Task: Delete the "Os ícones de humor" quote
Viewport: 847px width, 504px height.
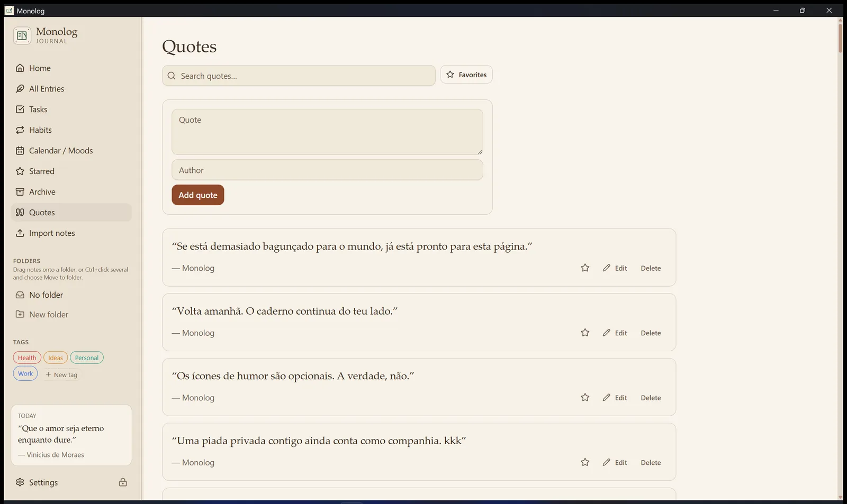Action: coord(651,398)
